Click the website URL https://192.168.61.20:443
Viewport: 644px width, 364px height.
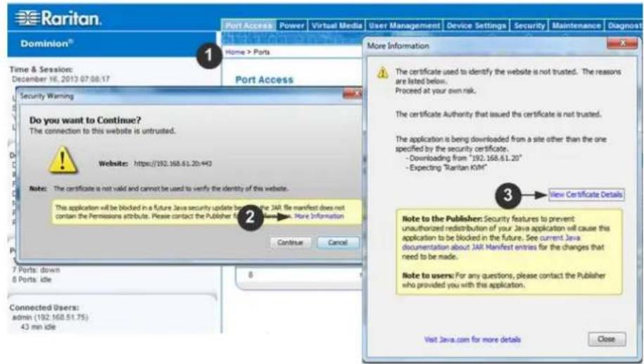[173, 163]
